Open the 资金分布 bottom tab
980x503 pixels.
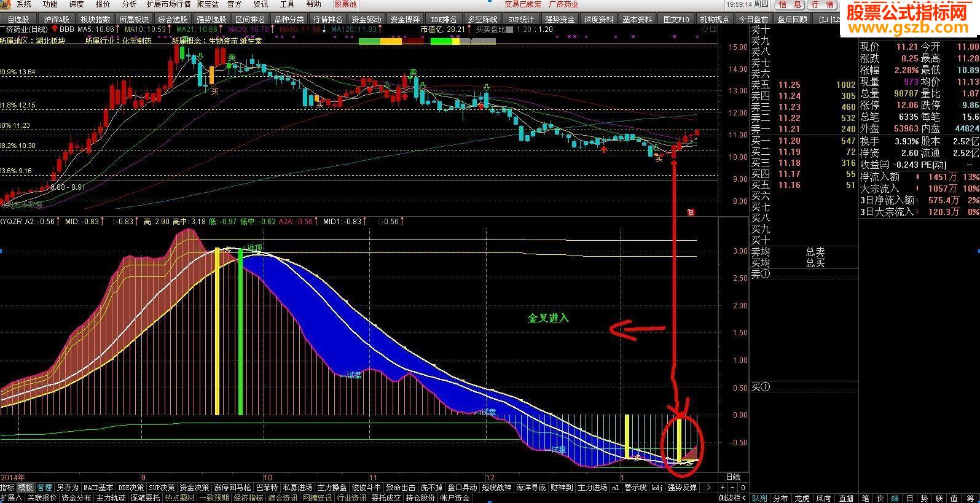76,498
